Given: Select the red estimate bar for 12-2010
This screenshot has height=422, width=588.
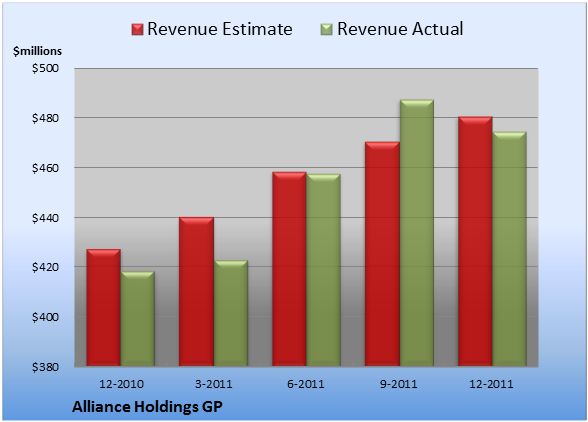Looking at the screenshot, I should pos(104,307).
